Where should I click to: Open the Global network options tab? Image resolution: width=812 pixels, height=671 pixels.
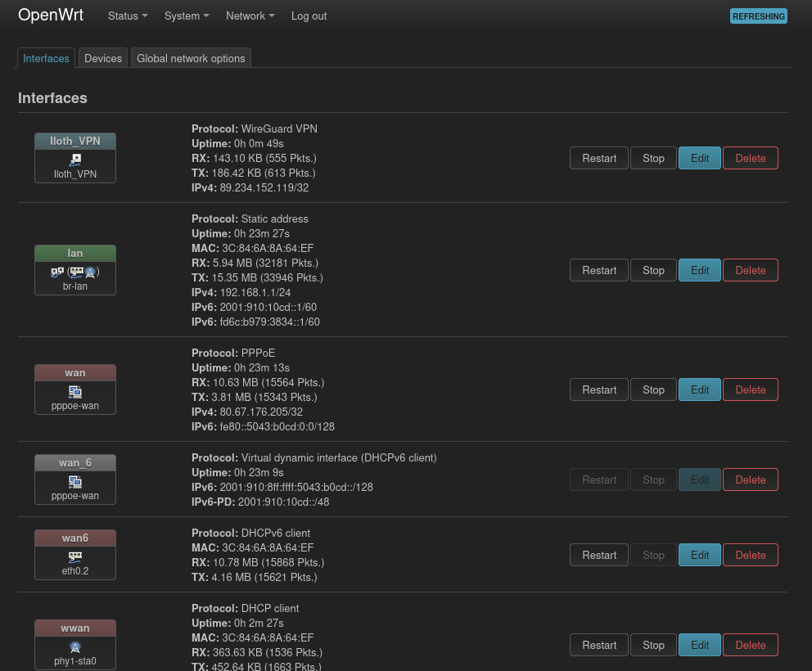click(x=191, y=58)
